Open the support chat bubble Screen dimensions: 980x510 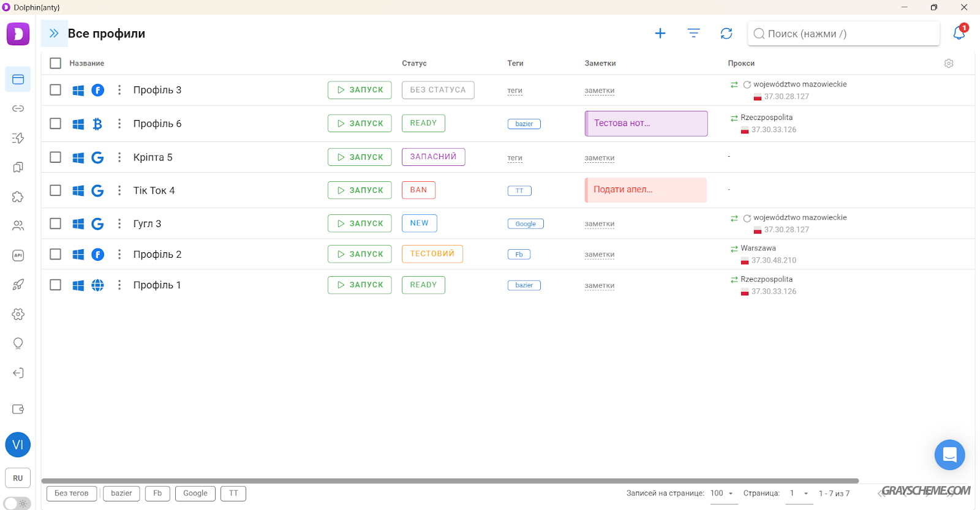point(949,455)
